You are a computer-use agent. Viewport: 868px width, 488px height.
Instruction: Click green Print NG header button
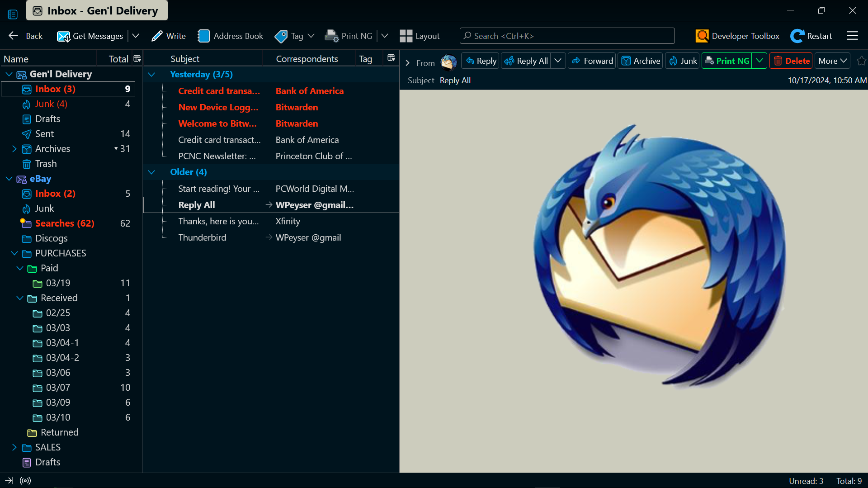click(x=727, y=61)
